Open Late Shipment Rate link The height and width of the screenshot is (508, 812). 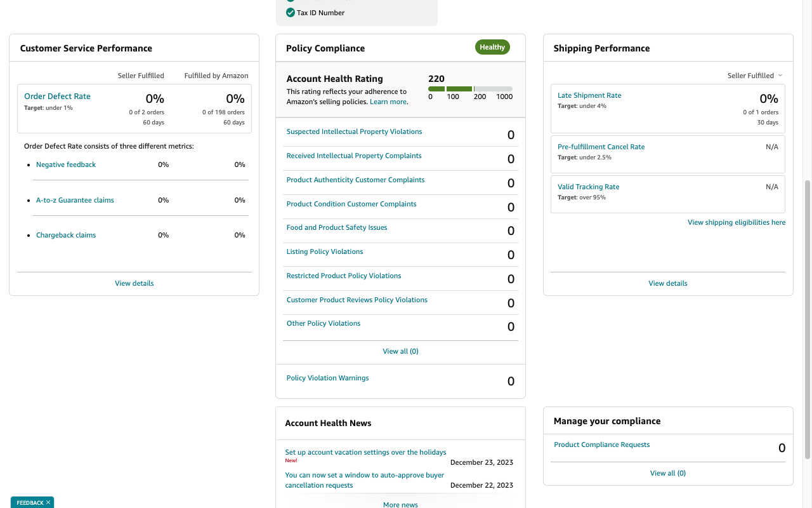pos(589,95)
